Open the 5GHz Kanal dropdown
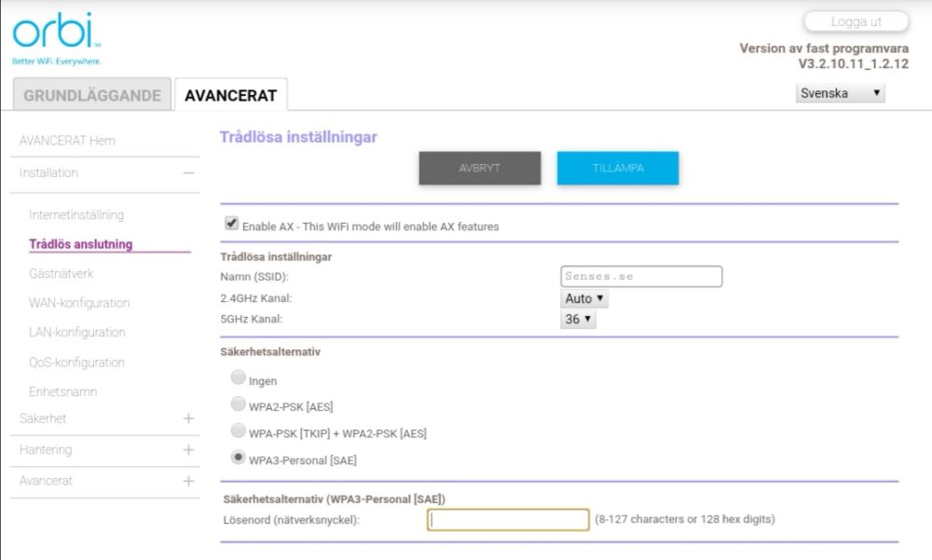The height and width of the screenshot is (560, 932). (578, 320)
